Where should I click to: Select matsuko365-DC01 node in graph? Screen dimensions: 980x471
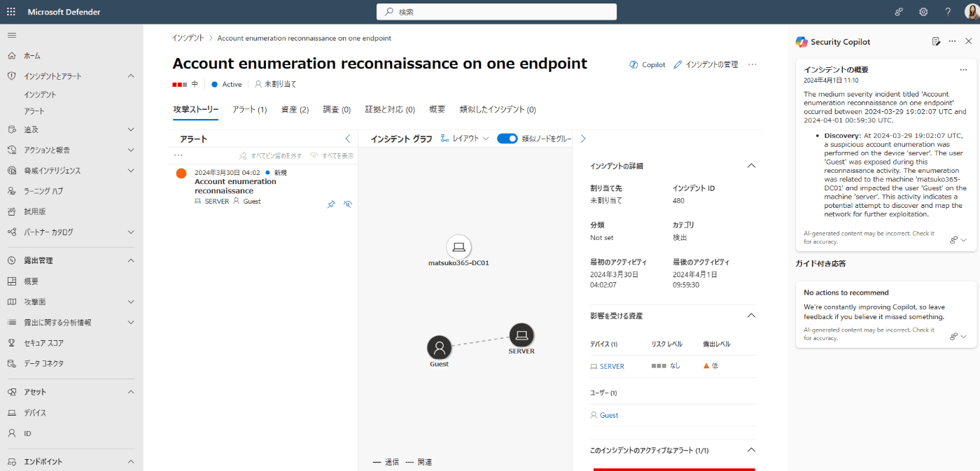[x=458, y=247]
